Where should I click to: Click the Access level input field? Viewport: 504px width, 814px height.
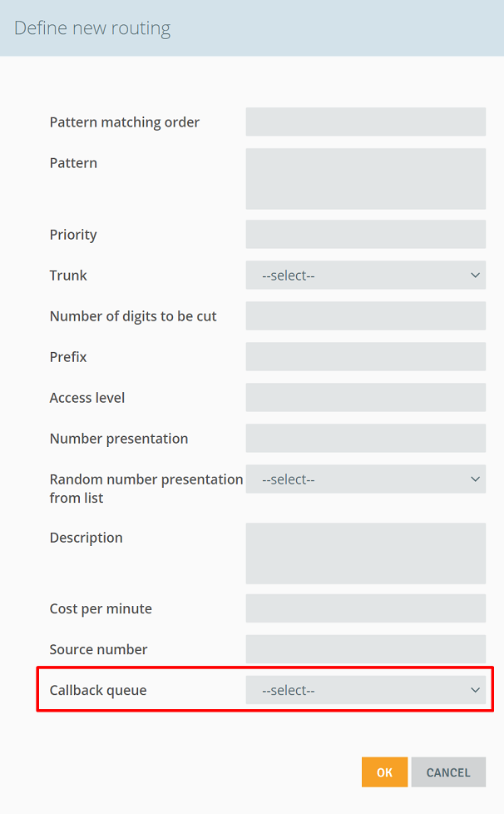[x=366, y=398]
